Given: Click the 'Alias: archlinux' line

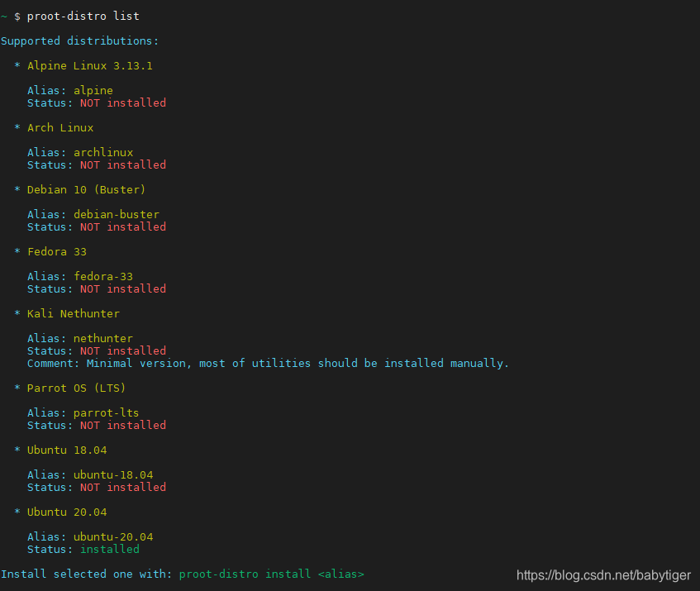Looking at the screenshot, I should click(80, 153).
